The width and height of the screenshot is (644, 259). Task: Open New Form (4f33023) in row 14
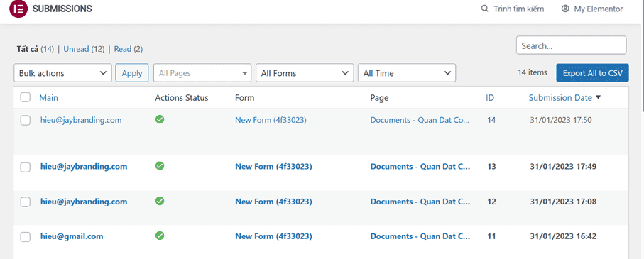tap(271, 120)
